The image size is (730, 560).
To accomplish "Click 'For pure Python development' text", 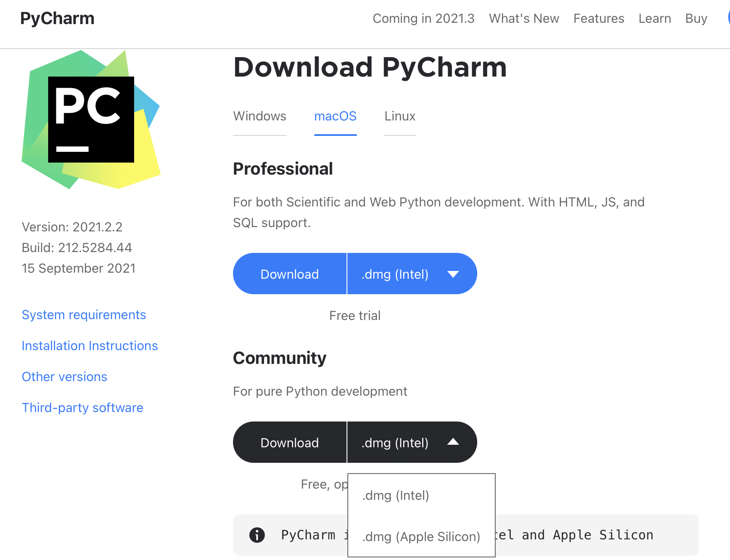I will point(320,391).
